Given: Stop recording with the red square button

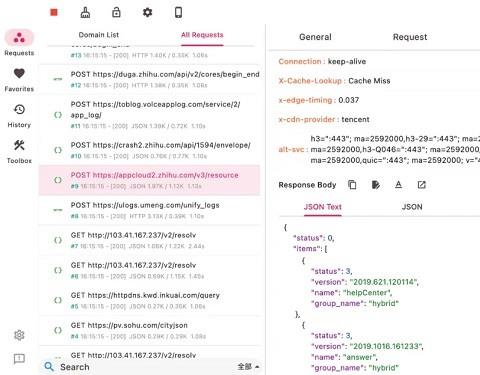Looking at the screenshot, I should [x=54, y=12].
